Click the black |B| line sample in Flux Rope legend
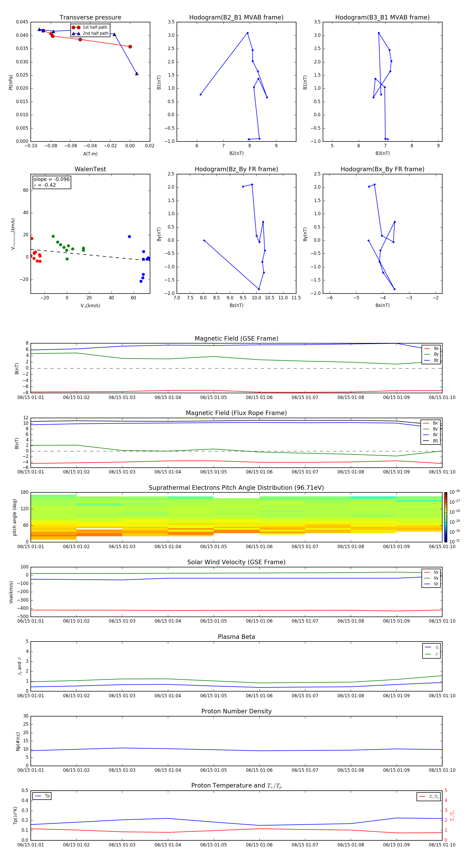Screen dimensions: 473x868 coord(426,441)
